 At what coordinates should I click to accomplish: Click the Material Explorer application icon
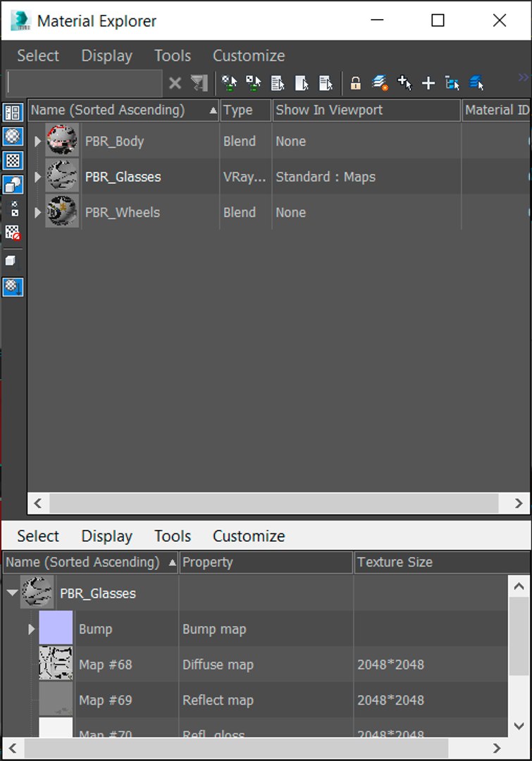[20, 20]
